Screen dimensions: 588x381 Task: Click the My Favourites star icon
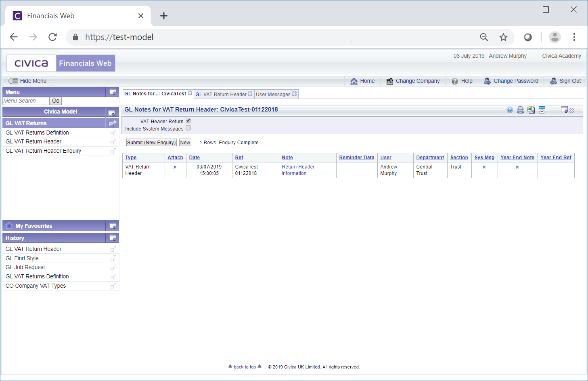coord(9,225)
